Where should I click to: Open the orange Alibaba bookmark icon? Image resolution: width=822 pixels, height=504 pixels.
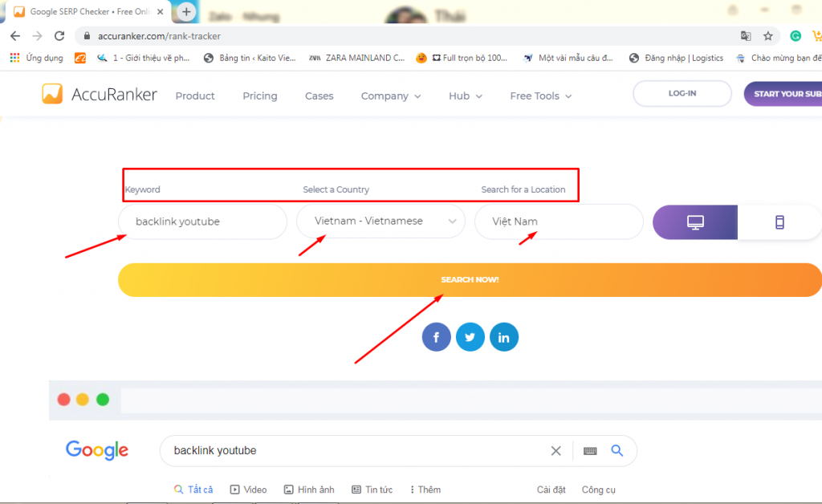coord(79,58)
